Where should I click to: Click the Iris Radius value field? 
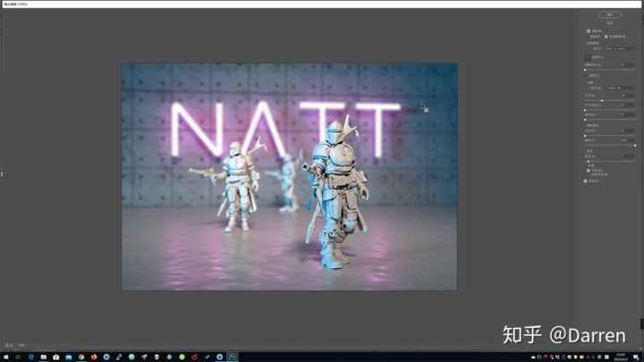click(x=628, y=96)
